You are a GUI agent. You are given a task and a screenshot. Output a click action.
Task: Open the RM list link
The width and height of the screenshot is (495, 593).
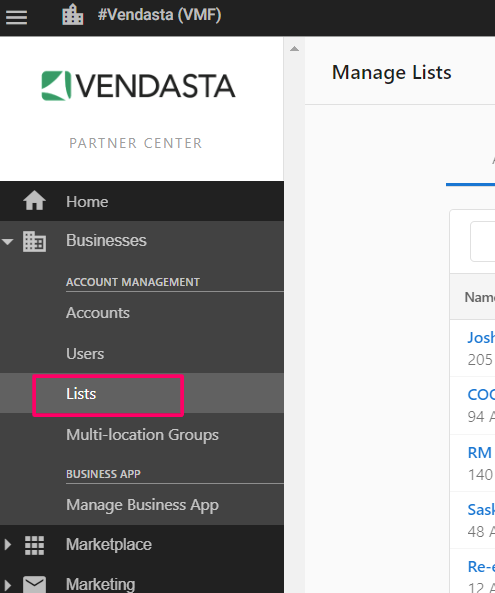coord(479,453)
